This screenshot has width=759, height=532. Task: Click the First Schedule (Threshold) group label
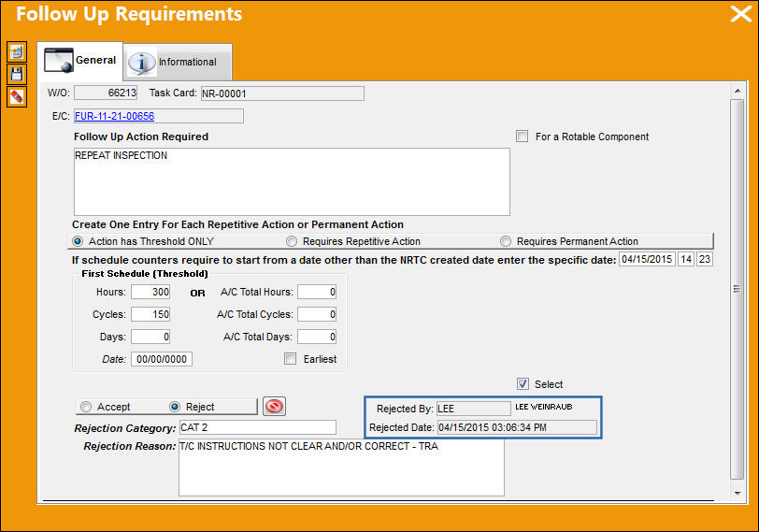coord(145,274)
